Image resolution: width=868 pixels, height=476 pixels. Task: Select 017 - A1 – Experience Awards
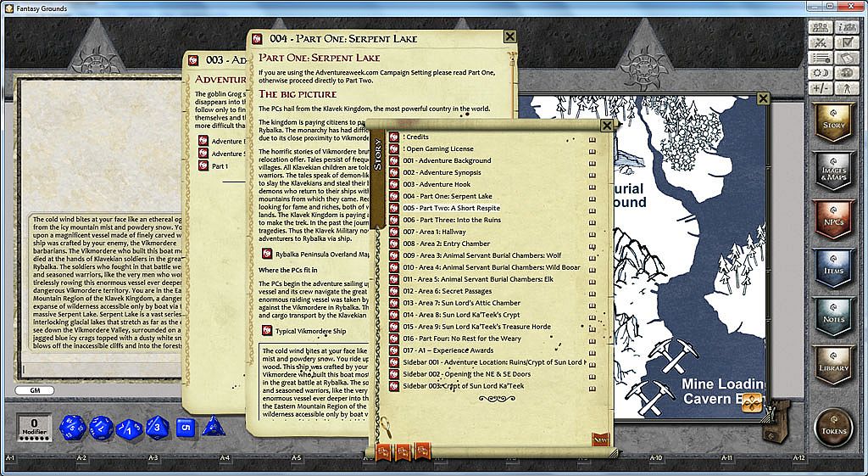coord(448,350)
